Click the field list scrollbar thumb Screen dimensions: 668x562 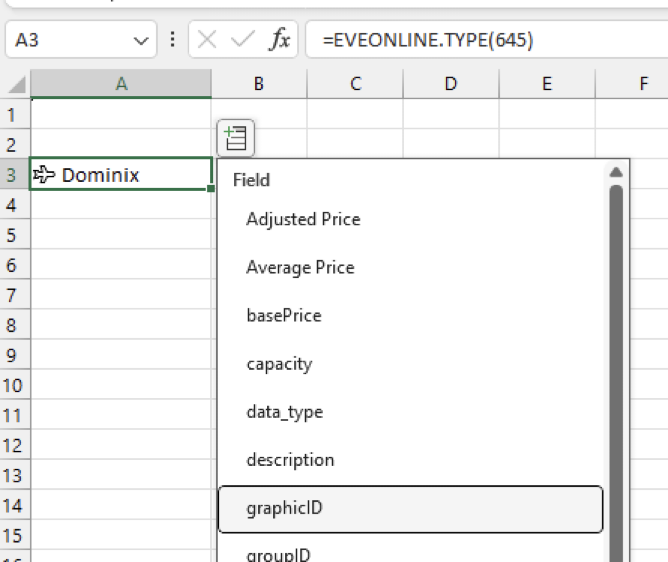[616, 373]
